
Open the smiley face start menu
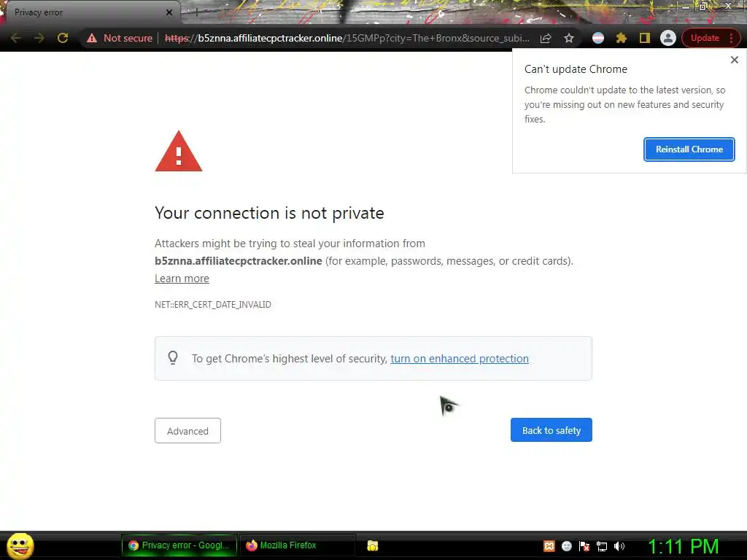coord(20,545)
